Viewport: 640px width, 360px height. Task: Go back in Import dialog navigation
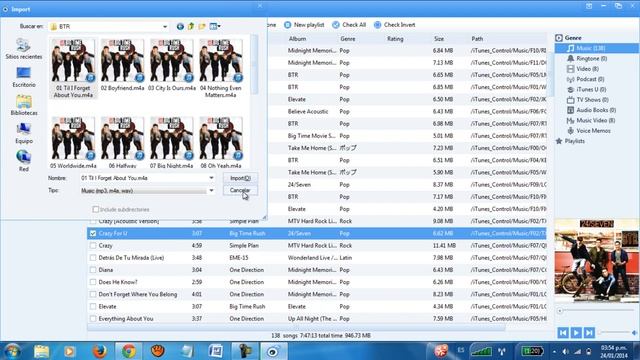point(180,27)
